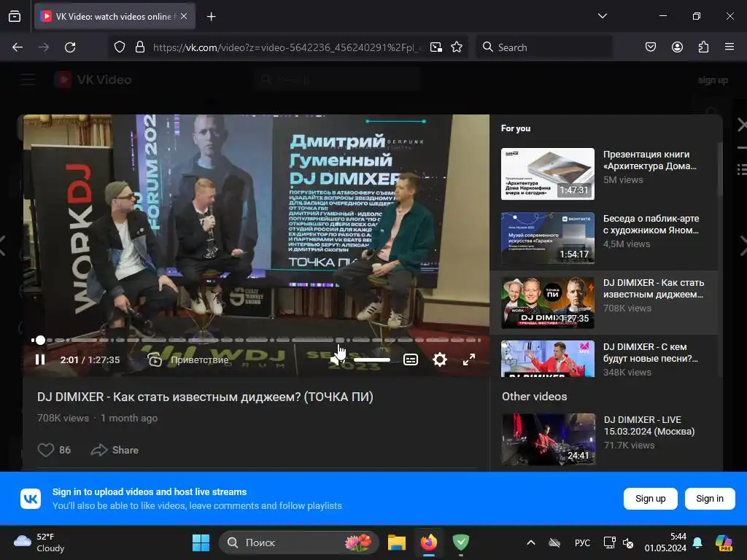Open weather widget 52°F Cloudy
This screenshot has height=560, width=747.
click(39, 542)
